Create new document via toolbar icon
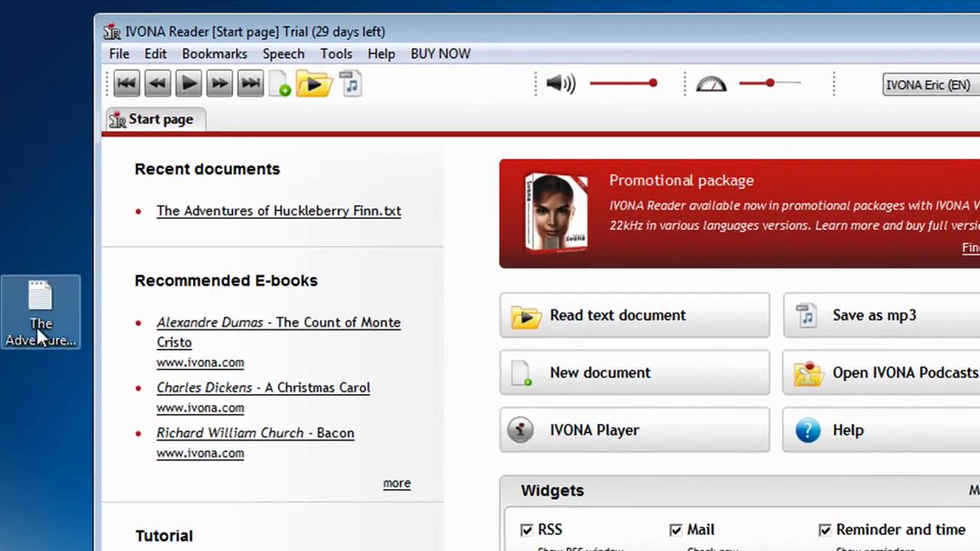 279,84
